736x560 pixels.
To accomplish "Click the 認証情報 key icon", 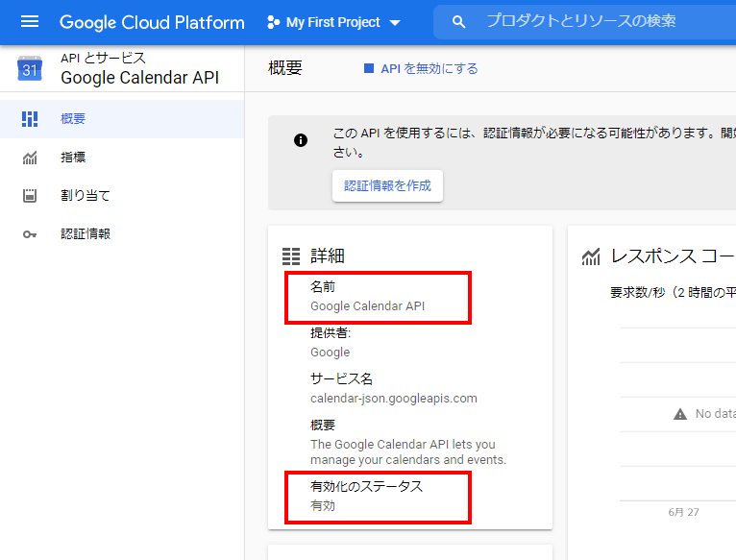I will click(30, 234).
